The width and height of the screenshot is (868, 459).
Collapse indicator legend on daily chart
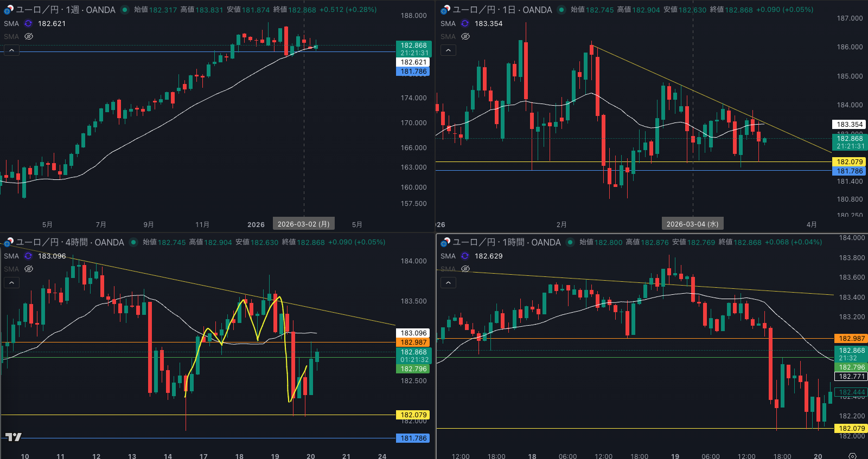click(448, 50)
